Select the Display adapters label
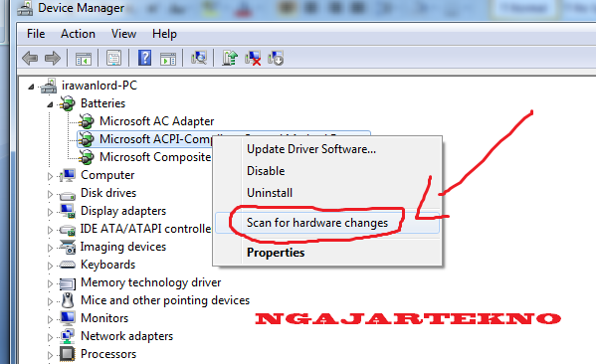The image size is (596, 364). 123,211
